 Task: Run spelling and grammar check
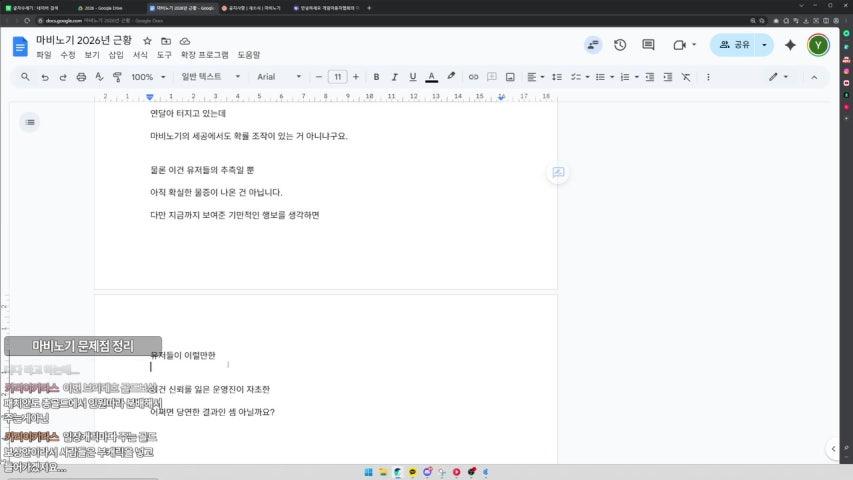(99, 77)
